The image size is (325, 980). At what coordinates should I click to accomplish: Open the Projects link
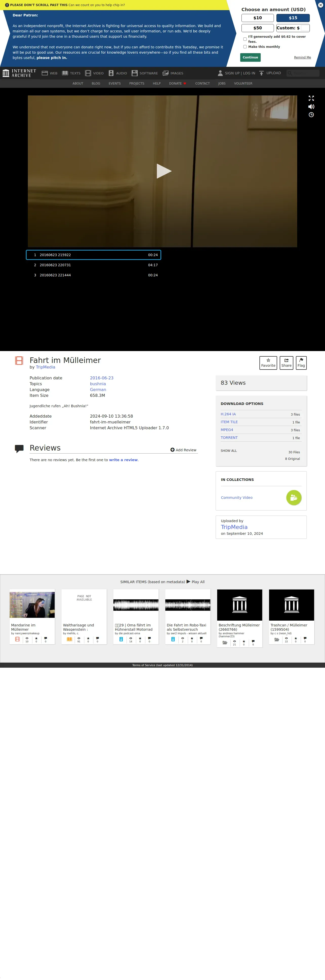(137, 84)
